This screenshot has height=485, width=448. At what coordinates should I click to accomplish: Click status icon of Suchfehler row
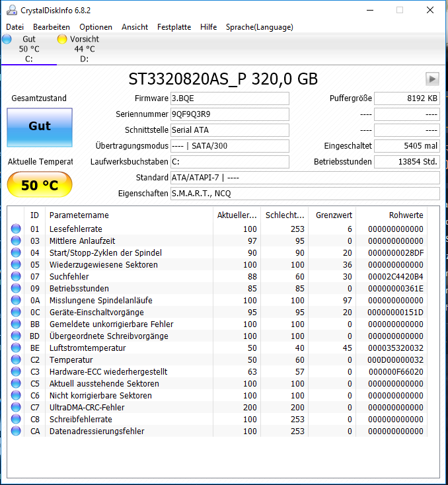[16, 276]
